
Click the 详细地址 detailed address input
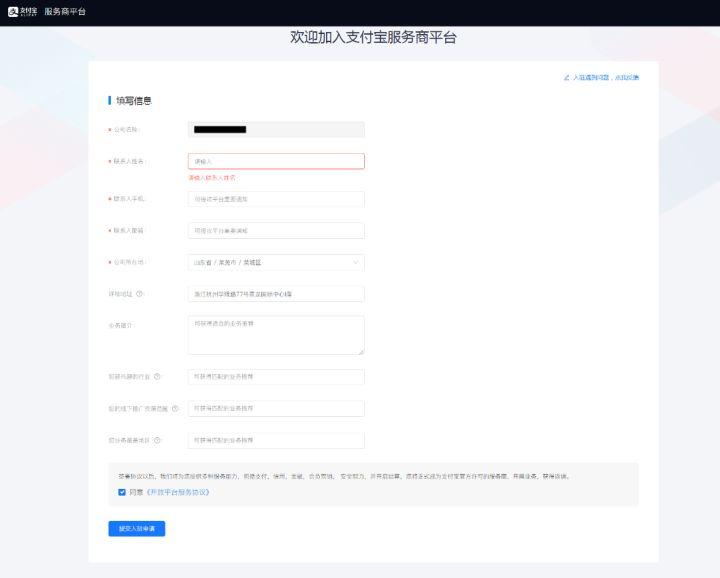click(276, 294)
